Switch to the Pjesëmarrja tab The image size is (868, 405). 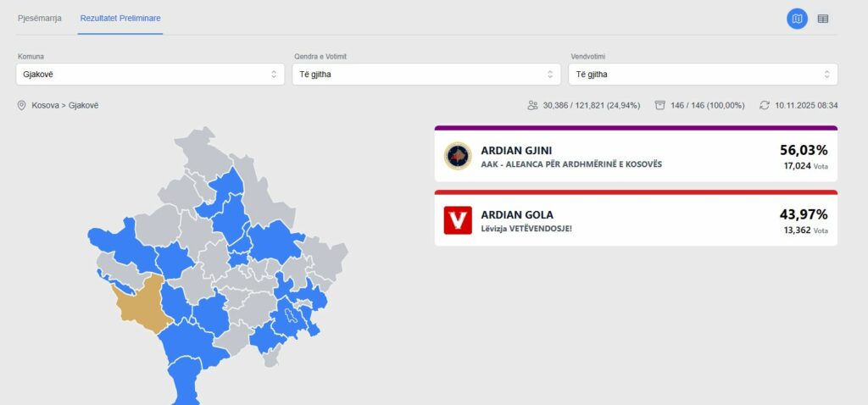coord(40,18)
